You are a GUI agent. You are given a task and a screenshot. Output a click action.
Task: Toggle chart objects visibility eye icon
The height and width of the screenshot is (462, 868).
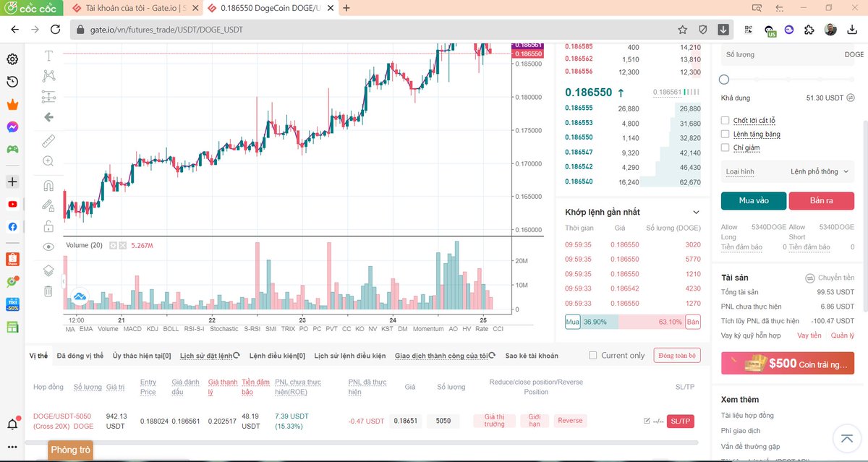click(48, 247)
